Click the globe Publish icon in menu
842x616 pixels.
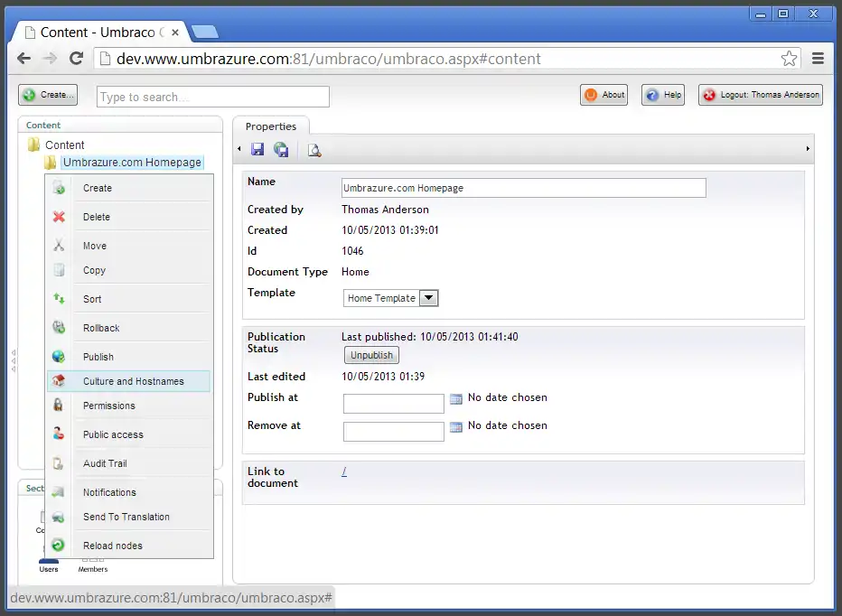click(x=59, y=357)
